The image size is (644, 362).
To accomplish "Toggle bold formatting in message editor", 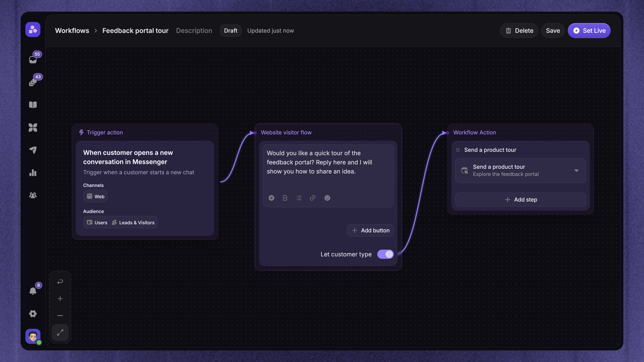I will click(x=285, y=198).
